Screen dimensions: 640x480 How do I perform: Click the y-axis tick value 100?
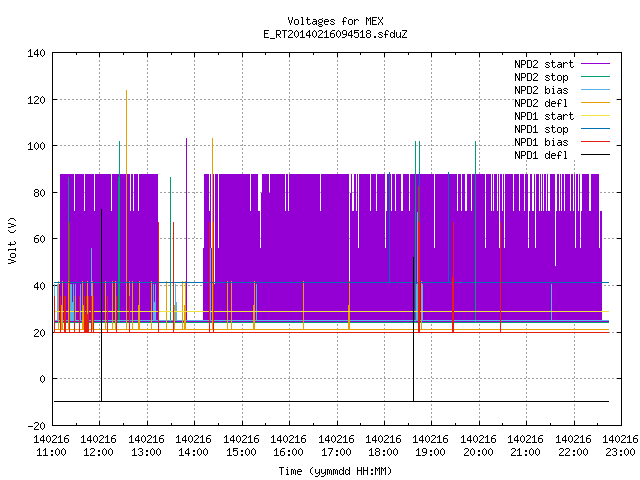point(36,146)
